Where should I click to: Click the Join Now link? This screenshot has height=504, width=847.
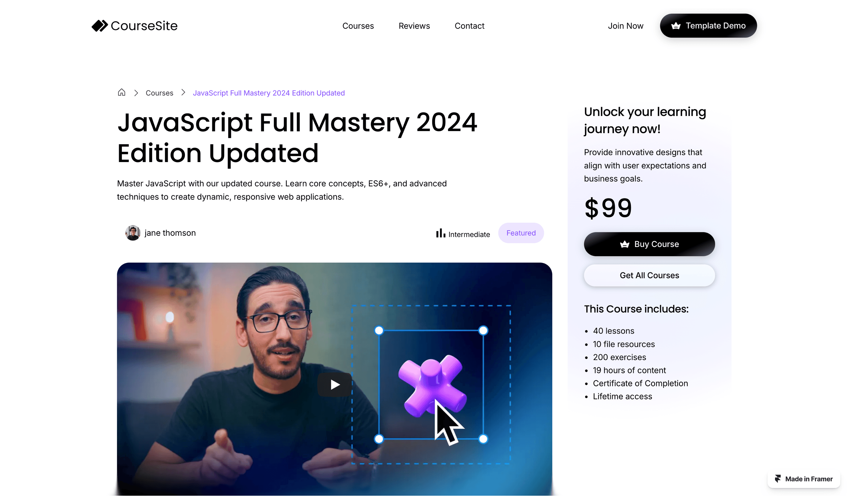click(625, 26)
